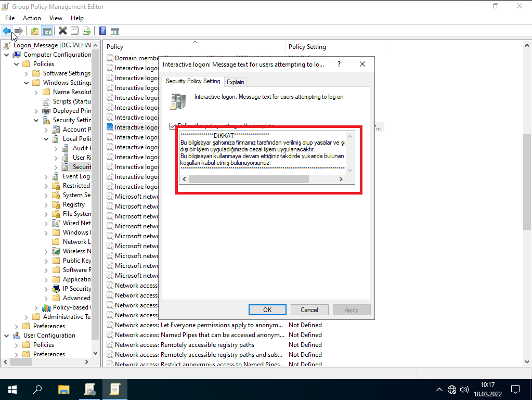Select Network access: Remotely accessible registry paths

click(x=185, y=345)
